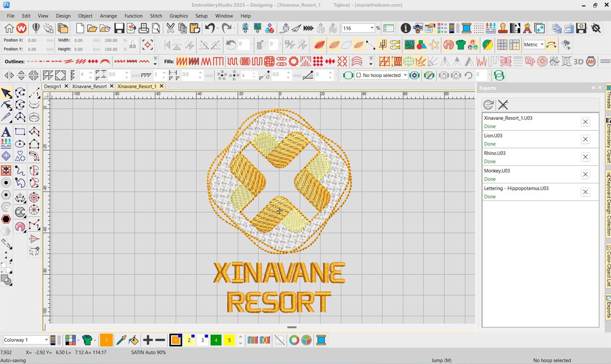Refresh the Exports list
Image resolution: width=611 pixels, height=364 pixels.
click(488, 105)
